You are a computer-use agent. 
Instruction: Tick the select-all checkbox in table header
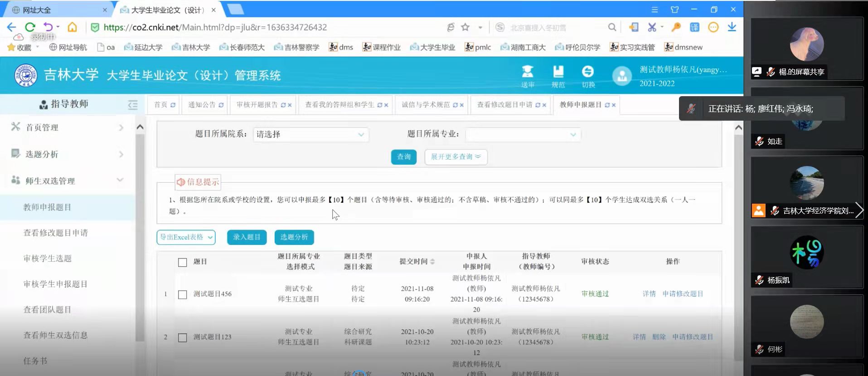tap(182, 262)
